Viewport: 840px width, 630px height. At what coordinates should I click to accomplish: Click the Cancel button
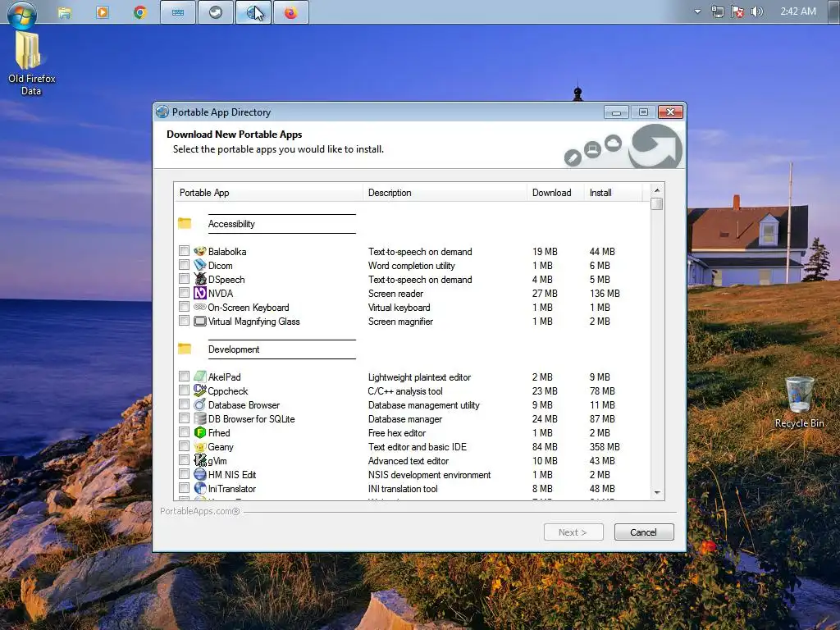tap(643, 532)
